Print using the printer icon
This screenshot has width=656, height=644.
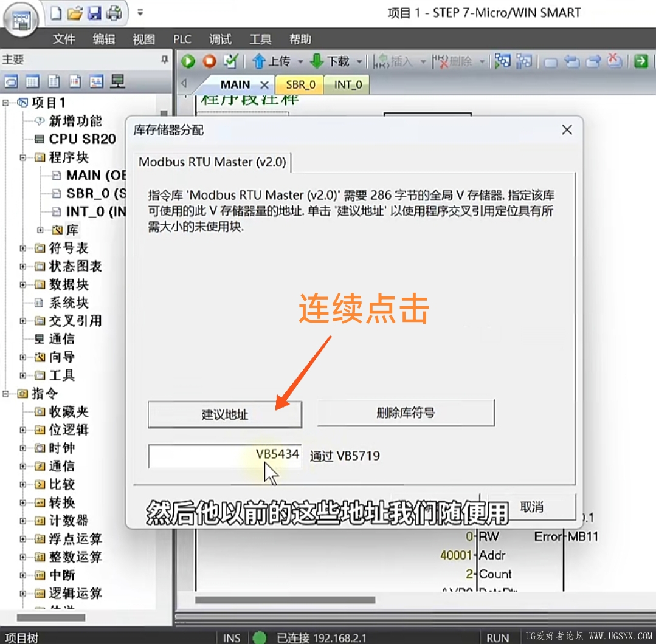point(114,13)
